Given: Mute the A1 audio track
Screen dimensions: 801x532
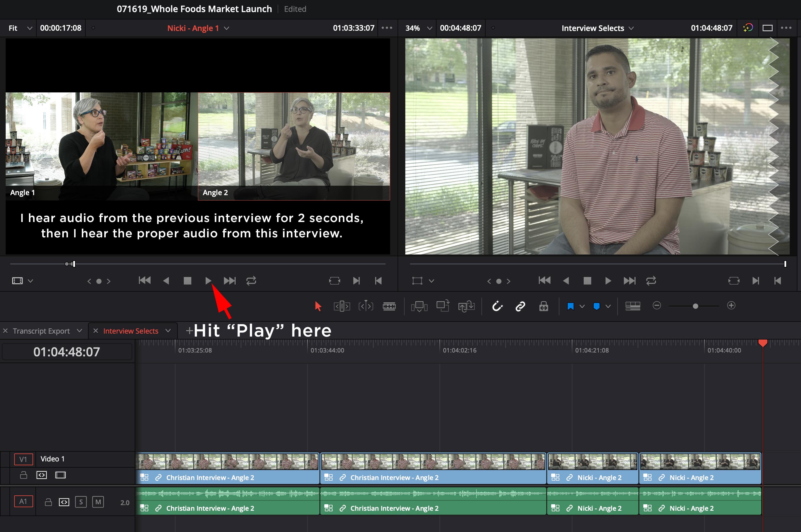Looking at the screenshot, I should [x=98, y=502].
